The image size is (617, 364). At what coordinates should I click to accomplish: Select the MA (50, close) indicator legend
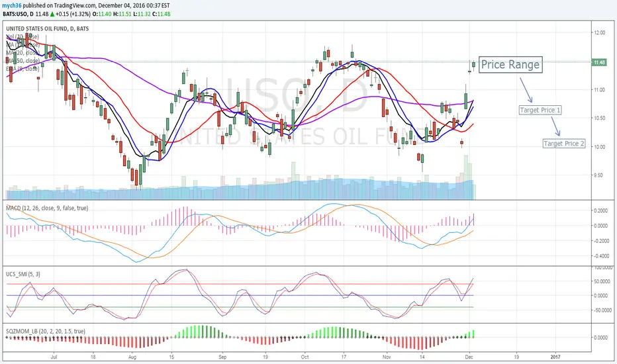pos(23,61)
